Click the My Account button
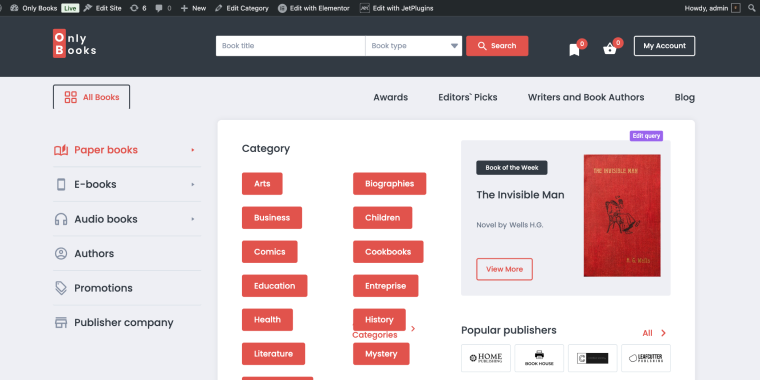Viewport: 760px width, 380px height. click(664, 46)
